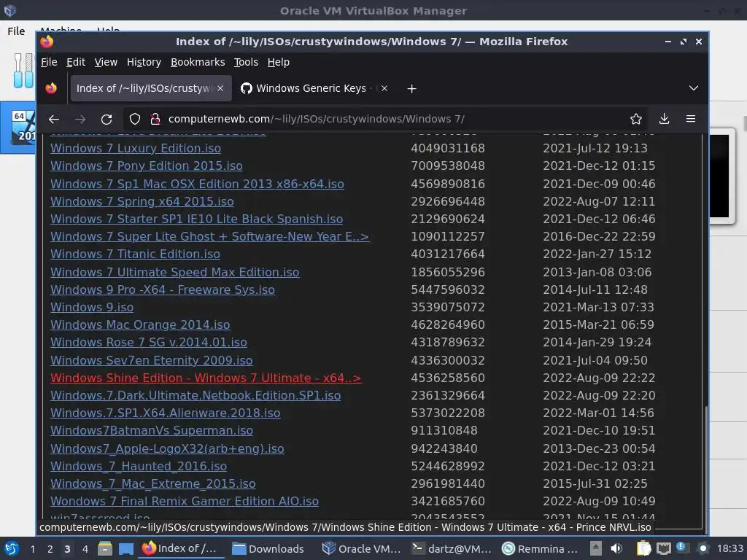Open the red Windows Shine Edition link
The image size is (747, 560).
click(x=206, y=378)
